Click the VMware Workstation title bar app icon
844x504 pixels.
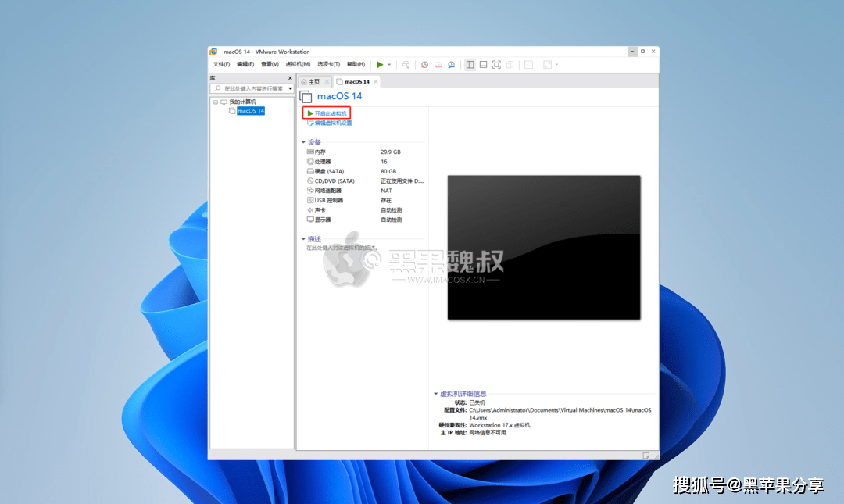213,52
